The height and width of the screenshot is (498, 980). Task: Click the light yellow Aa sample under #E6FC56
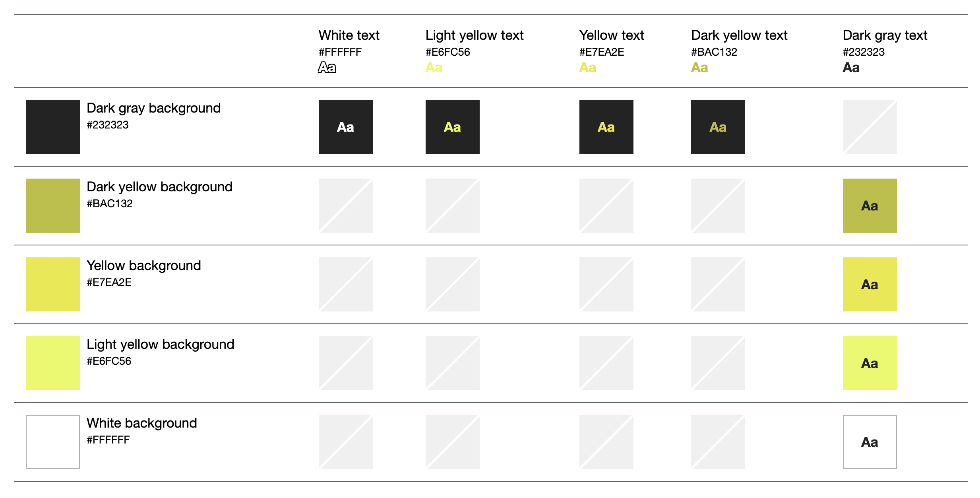(434, 68)
